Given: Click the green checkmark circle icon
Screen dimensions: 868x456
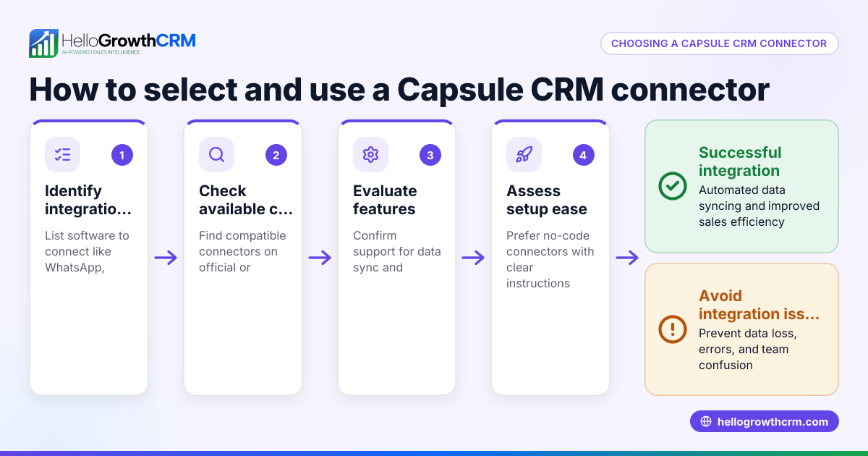Looking at the screenshot, I should 673,186.
